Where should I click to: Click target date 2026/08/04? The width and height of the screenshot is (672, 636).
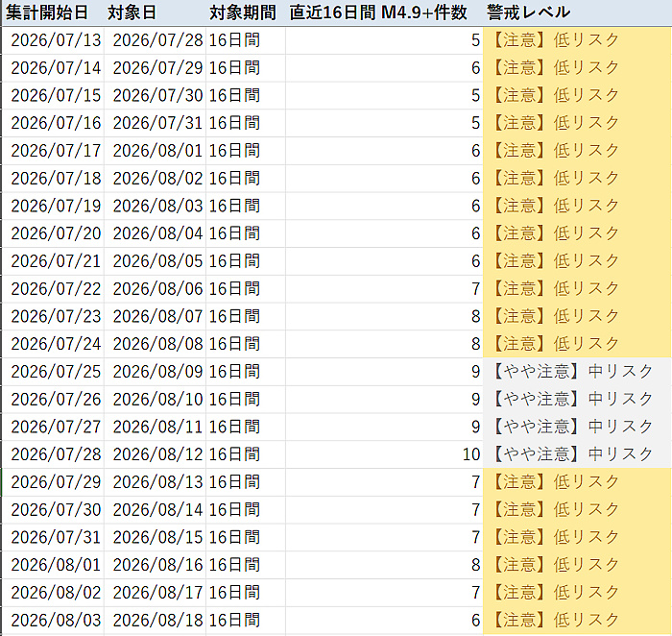[155, 233]
